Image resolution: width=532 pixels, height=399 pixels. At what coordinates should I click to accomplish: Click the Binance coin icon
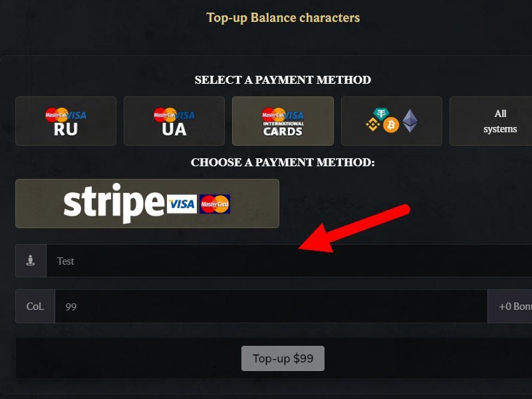pos(372,124)
